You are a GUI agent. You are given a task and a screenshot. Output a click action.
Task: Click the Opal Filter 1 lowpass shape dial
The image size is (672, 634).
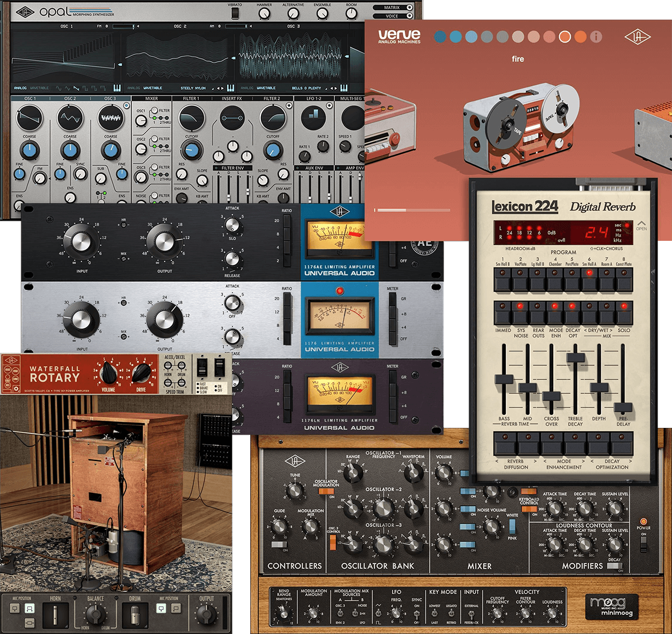192,118
